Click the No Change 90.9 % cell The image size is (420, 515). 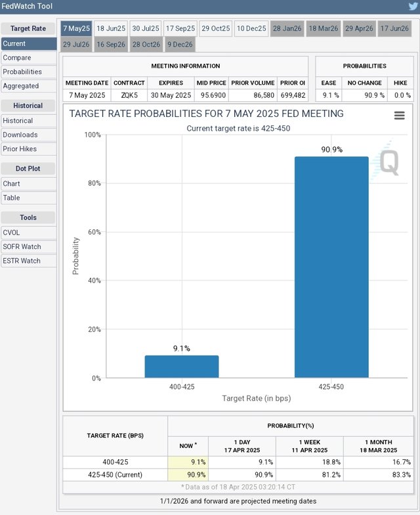(x=365, y=95)
